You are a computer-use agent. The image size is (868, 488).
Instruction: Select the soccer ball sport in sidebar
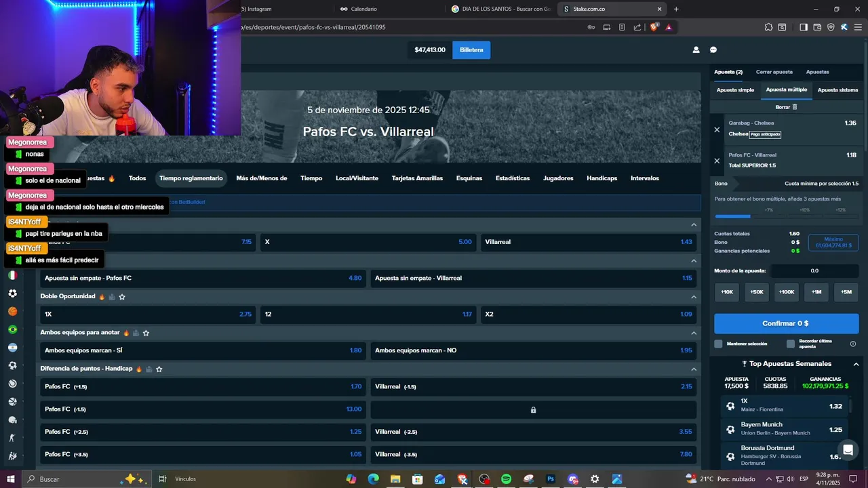tap(12, 293)
